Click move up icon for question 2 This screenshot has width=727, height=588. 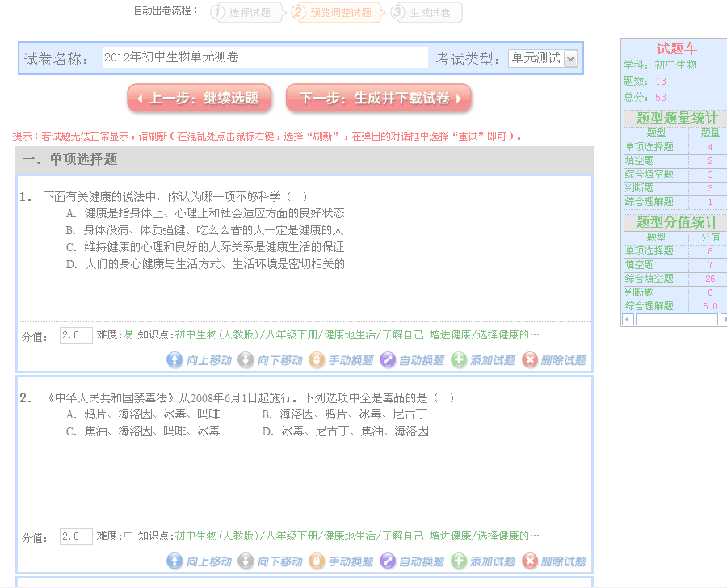click(x=175, y=561)
